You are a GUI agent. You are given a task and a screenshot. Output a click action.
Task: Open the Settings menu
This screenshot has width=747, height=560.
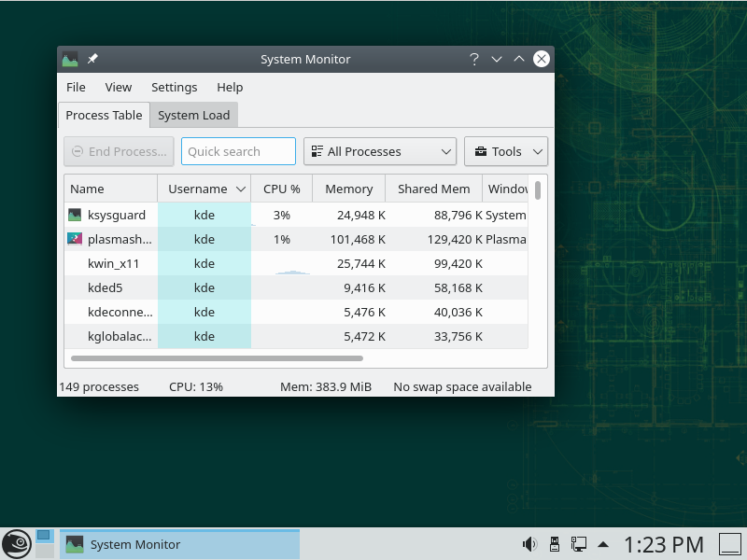tap(174, 87)
